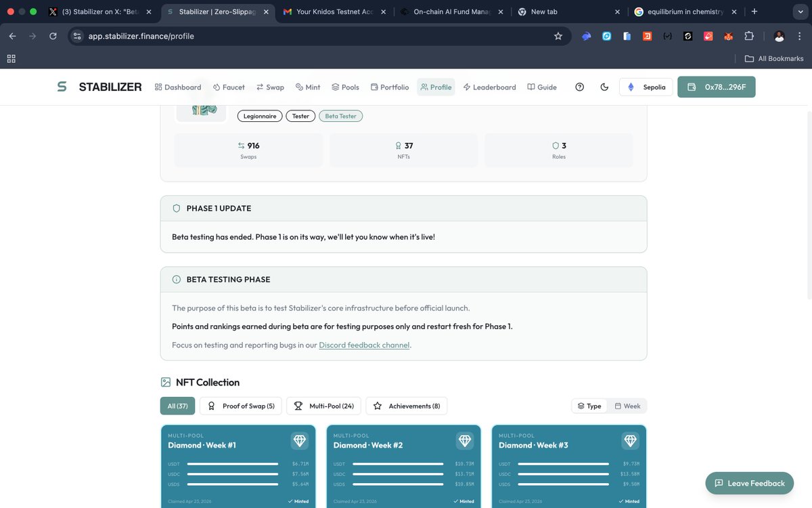
Task: Filter NFTs by Multi-Pool (24)
Action: (x=323, y=406)
